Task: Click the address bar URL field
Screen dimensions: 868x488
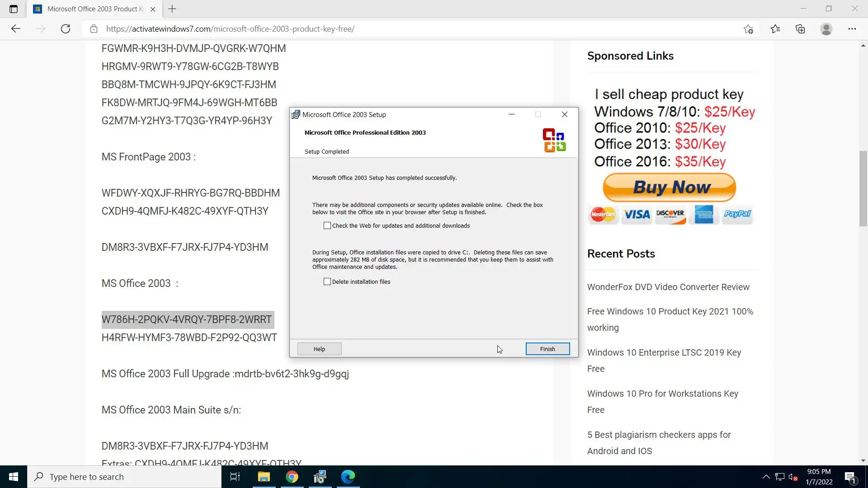Action: (407, 29)
